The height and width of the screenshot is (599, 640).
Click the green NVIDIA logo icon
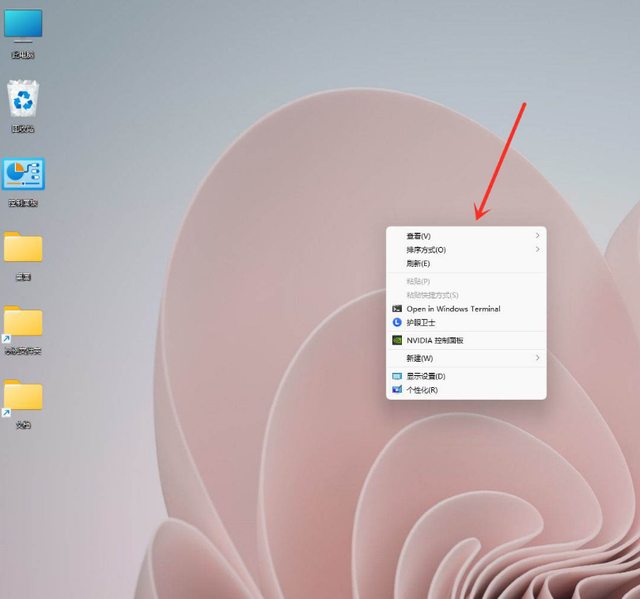pos(397,340)
